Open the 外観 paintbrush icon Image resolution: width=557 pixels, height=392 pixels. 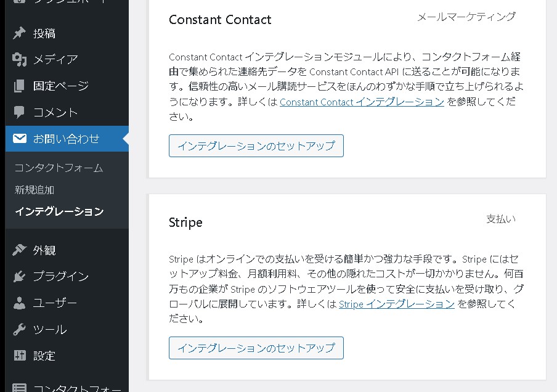20,250
